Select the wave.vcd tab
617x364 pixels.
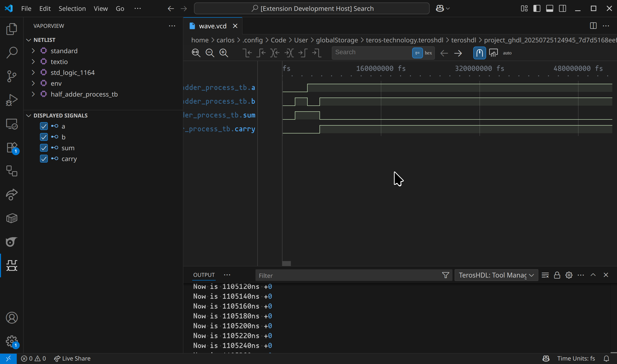click(x=212, y=26)
